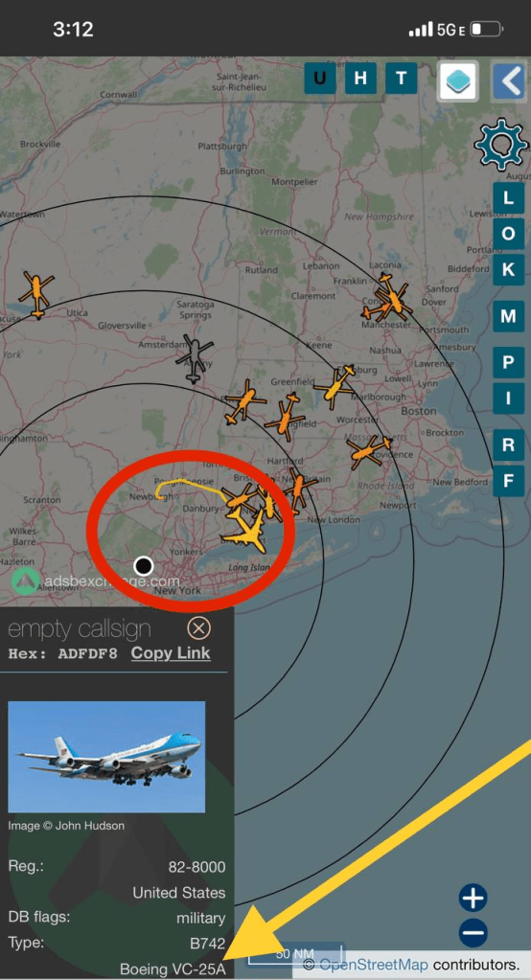
Task: Zoom out with the minus button
Action: (x=473, y=933)
